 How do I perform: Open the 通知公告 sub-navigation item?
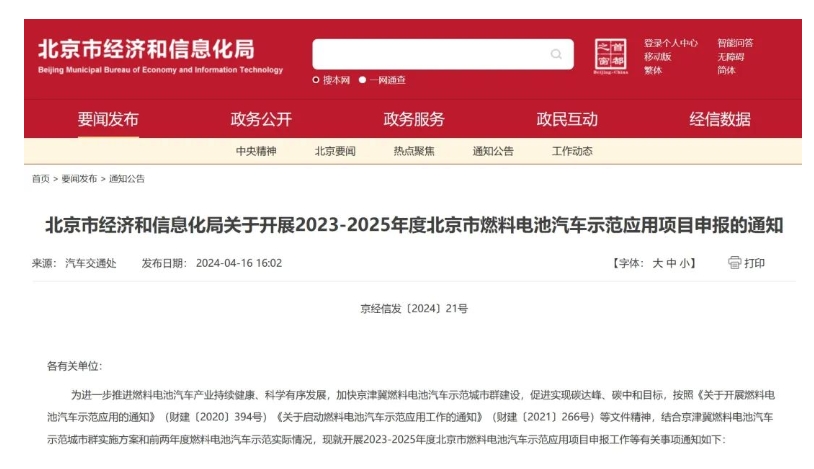pos(493,151)
